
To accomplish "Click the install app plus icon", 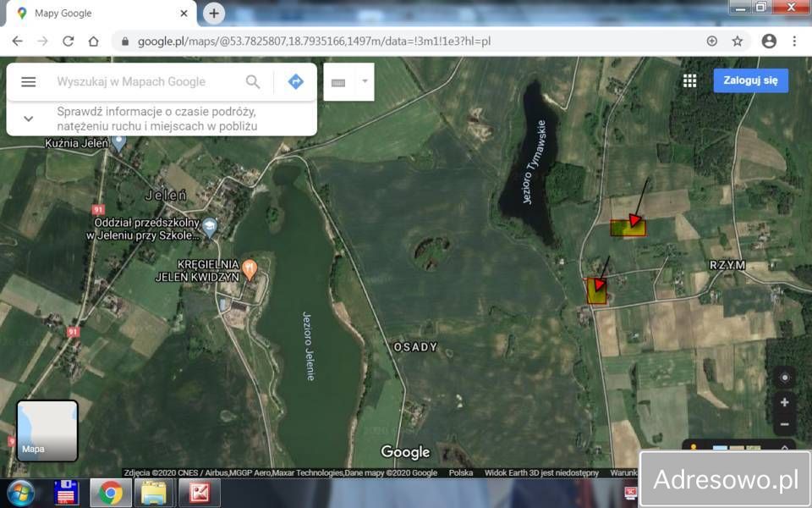I will pyautogui.click(x=712, y=41).
